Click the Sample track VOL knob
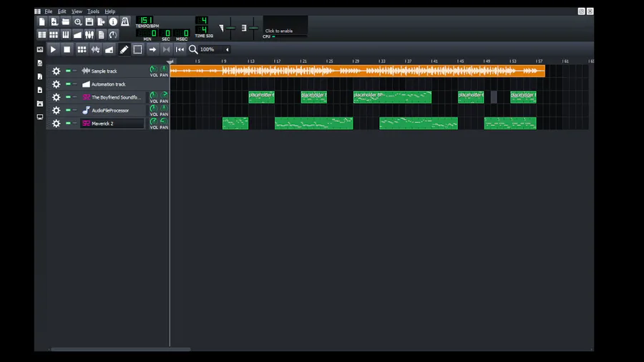This screenshot has height=362, width=644. [153, 69]
